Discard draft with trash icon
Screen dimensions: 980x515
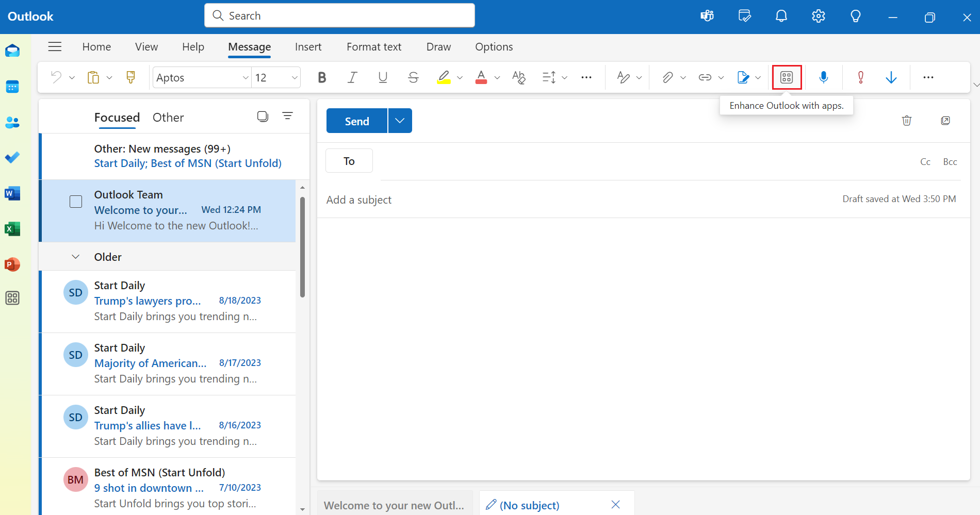click(907, 121)
